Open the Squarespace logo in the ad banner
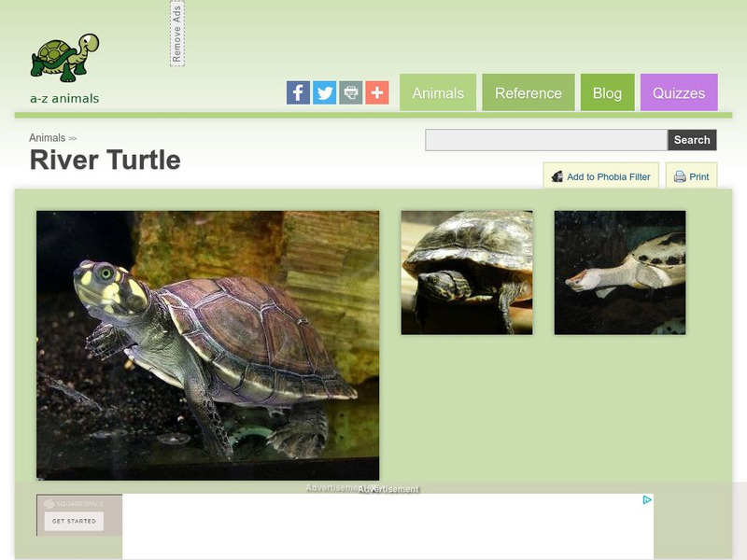 [74, 503]
